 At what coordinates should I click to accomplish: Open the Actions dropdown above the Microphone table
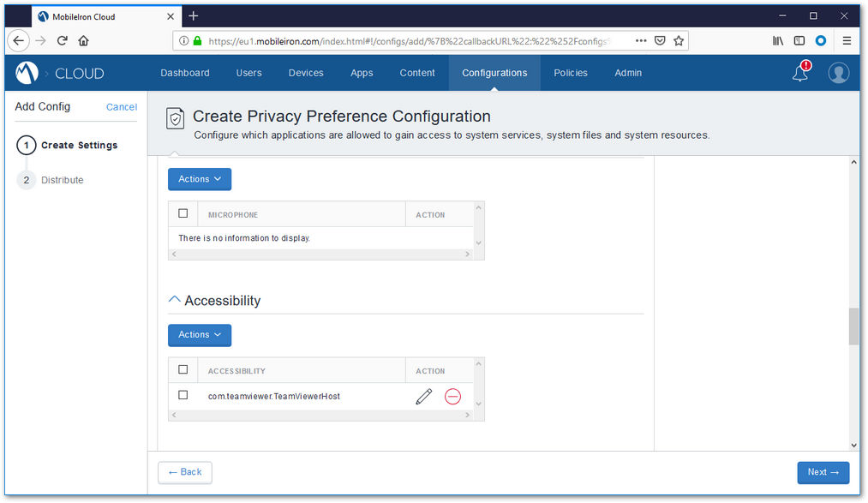coord(200,179)
